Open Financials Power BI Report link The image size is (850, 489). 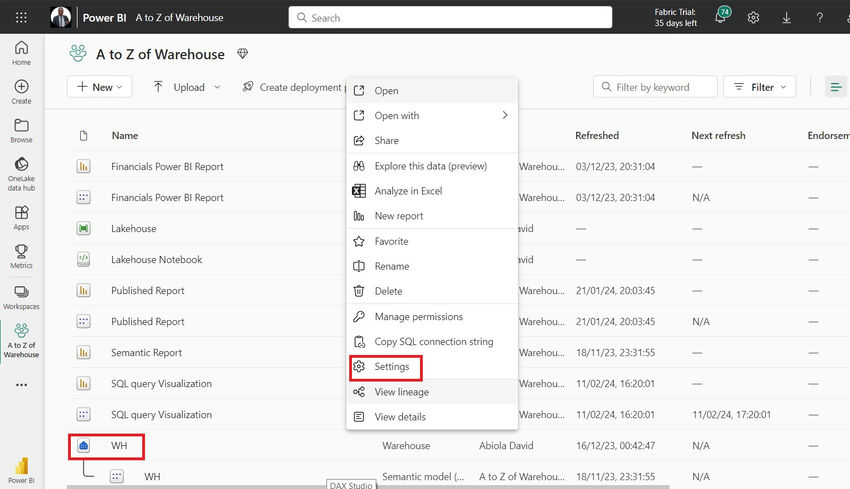coord(167,167)
